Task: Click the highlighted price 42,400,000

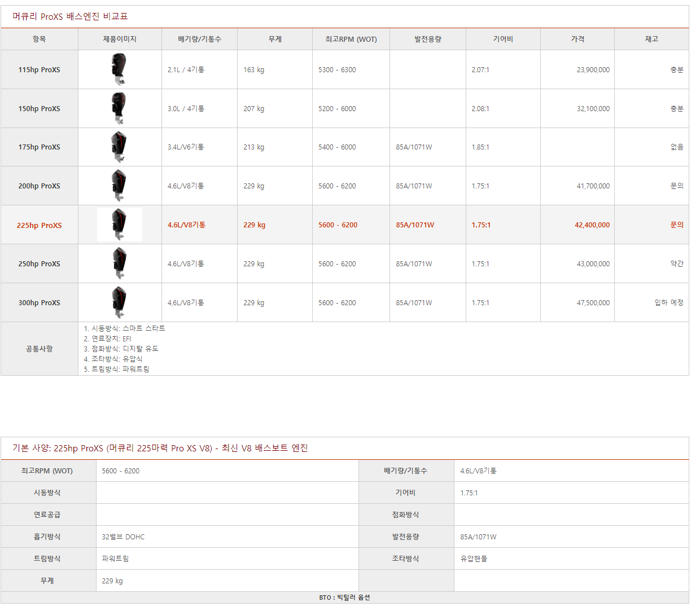Action: [592, 225]
